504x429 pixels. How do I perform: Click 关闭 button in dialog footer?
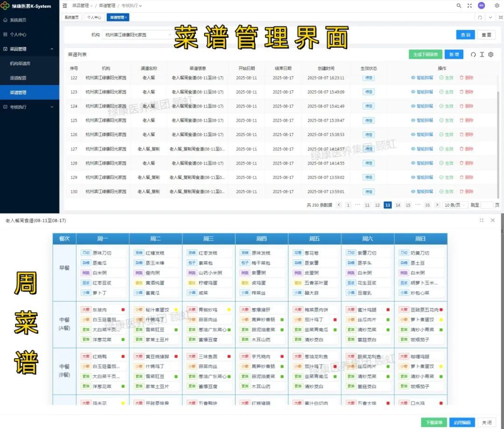487,422
